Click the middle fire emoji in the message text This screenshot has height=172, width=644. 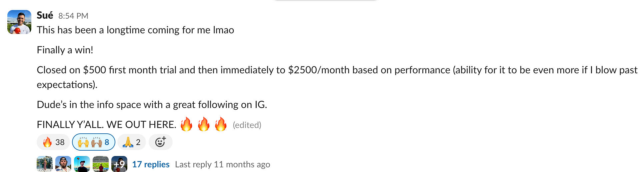203,124
